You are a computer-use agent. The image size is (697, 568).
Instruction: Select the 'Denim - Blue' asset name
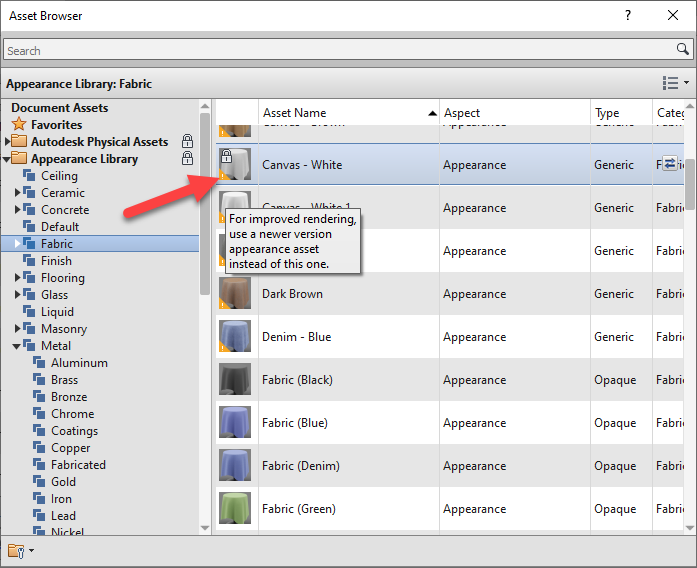[296, 337]
